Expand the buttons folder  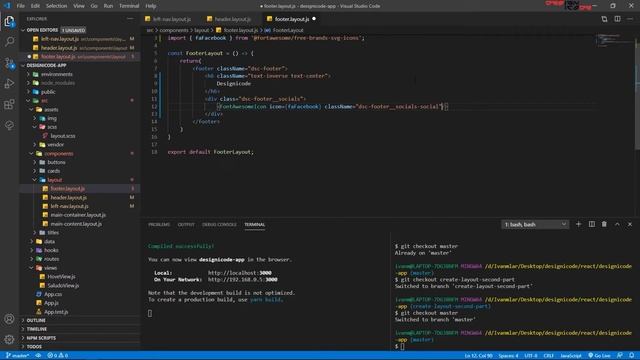pyautogui.click(x=56, y=162)
